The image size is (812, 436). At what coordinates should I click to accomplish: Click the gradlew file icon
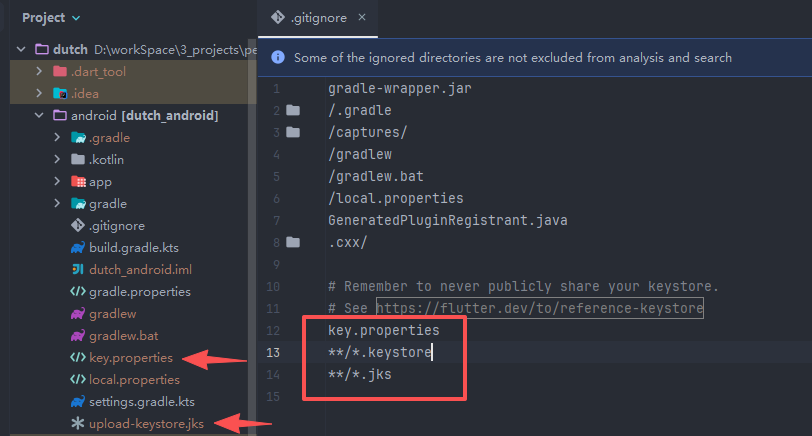77,313
